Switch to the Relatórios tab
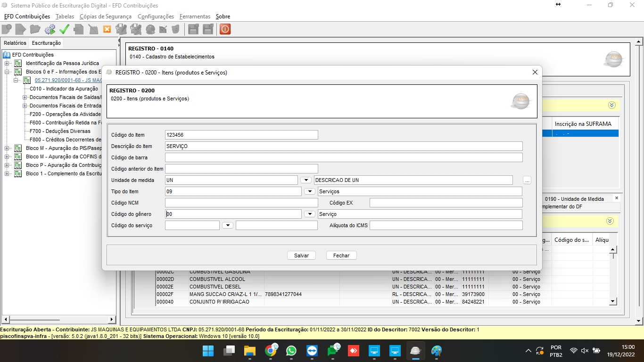 pyautogui.click(x=15, y=43)
